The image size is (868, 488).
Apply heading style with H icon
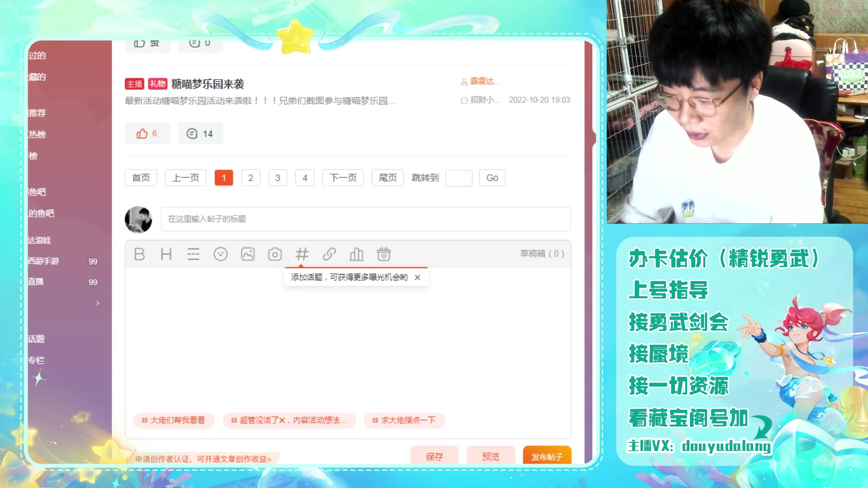pyautogui.click(x=166, y=254)
